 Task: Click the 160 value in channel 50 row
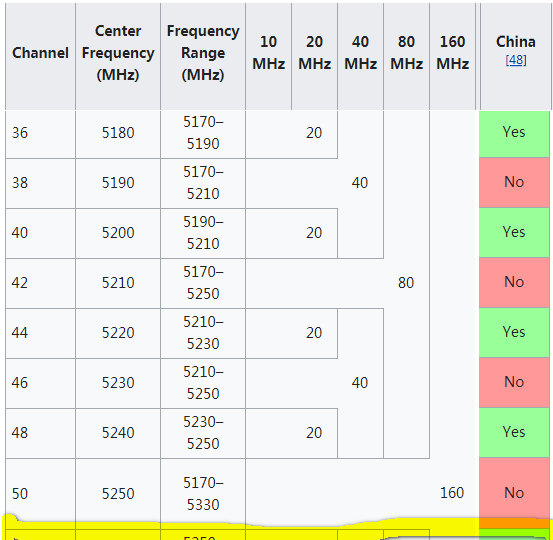point(452,493)
